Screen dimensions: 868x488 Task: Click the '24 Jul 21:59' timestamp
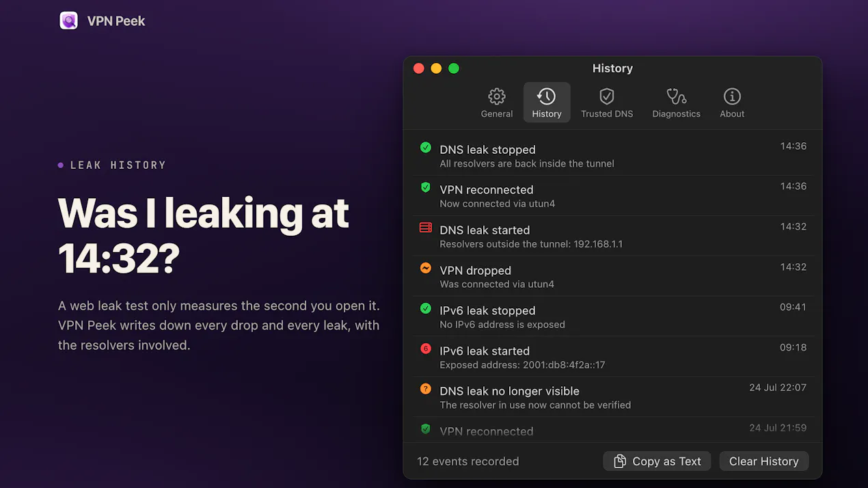tap(778, 428)
